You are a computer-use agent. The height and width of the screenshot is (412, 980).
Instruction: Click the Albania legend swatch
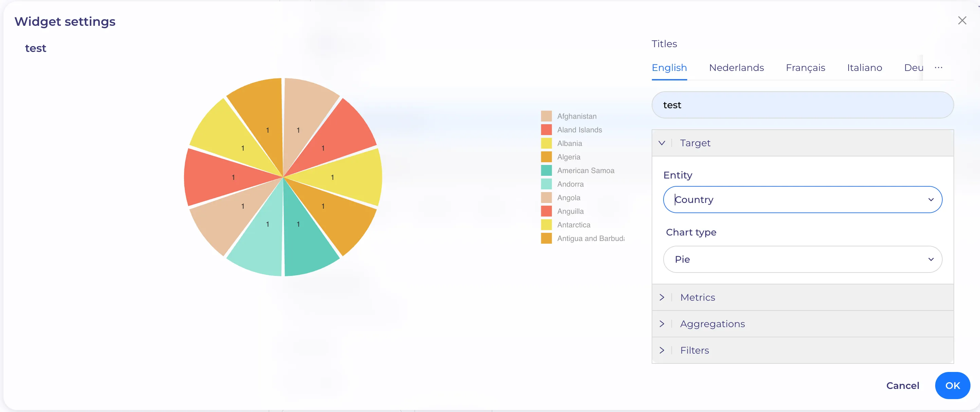coord(546,143)
